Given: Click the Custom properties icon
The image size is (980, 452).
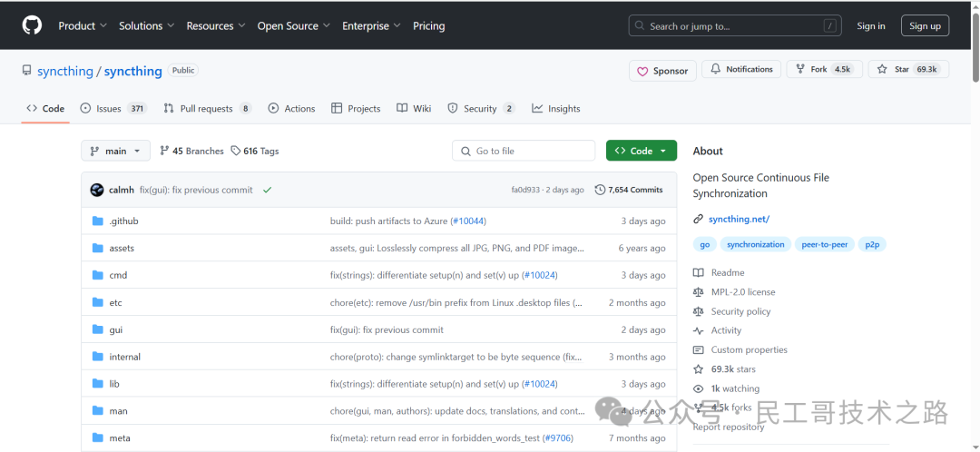Looking at the screenshot, I should pyautogui.click(x=698, y=350).
